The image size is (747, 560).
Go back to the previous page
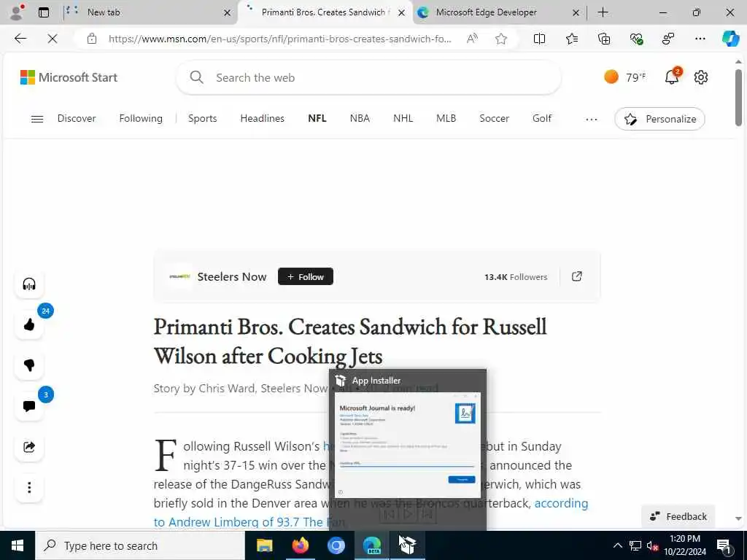click(x=20, y=39)
